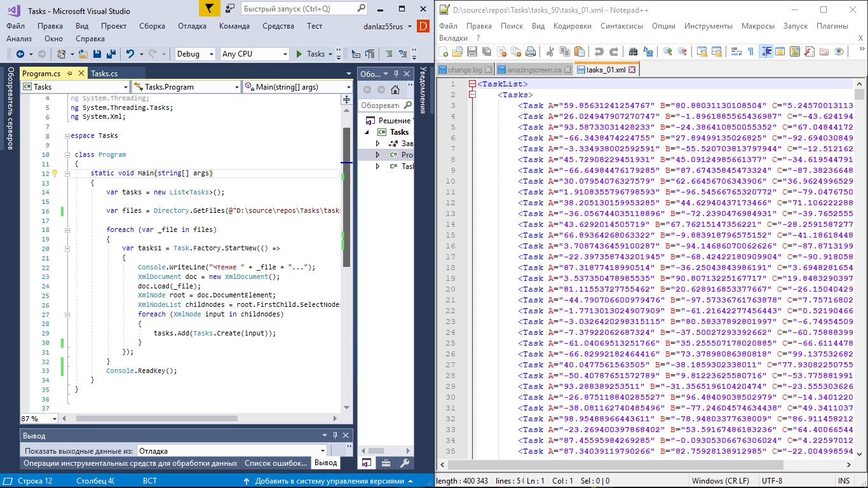This screenshot has height=488, width=868.
Task: Click the Save icon in Visual Studio toolbar
Action: click(97, 54)
